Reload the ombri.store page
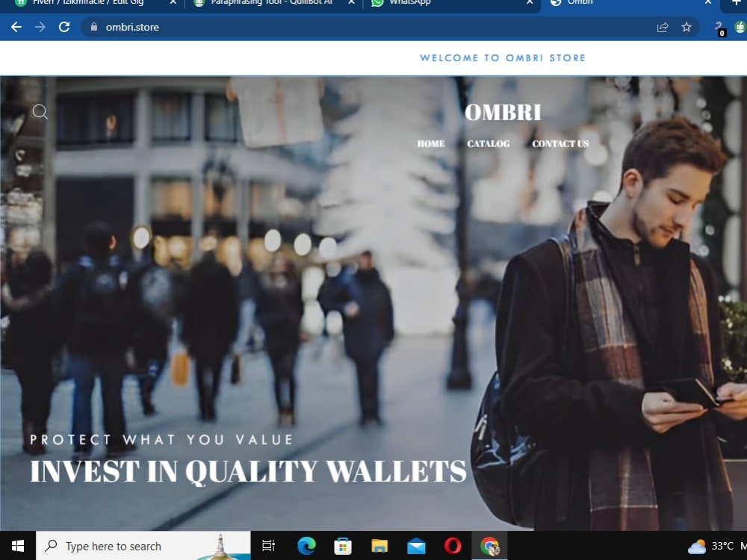This screenshot has height=560, width=747. click(64, 27)
